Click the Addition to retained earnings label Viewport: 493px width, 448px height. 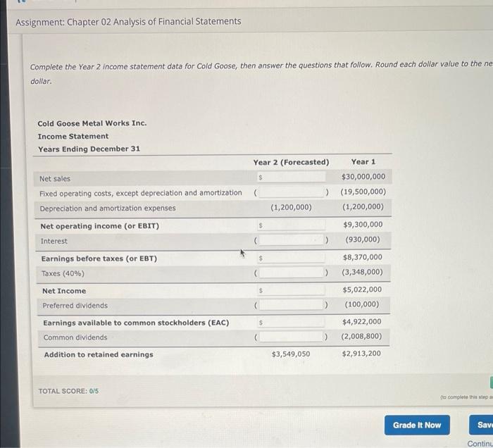pos(99,354)
